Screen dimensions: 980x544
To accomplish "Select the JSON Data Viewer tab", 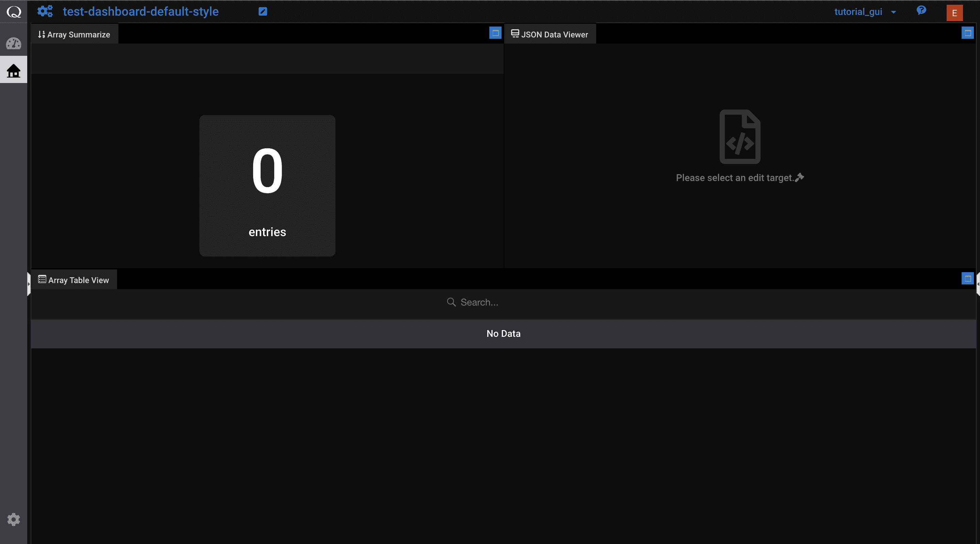I will 550,34.
